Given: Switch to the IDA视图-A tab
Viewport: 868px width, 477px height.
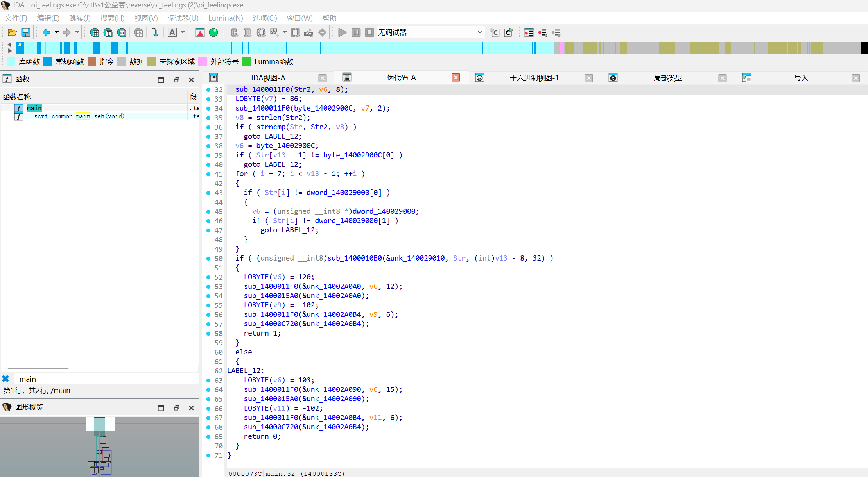Looking at the screenshot, I should [x=268, y=78].
